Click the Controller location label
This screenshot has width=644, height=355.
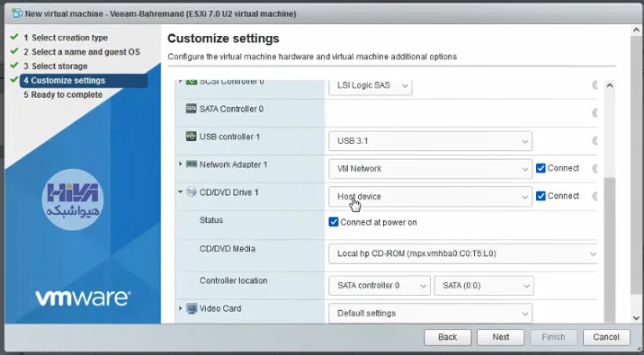tap(233, 280)
